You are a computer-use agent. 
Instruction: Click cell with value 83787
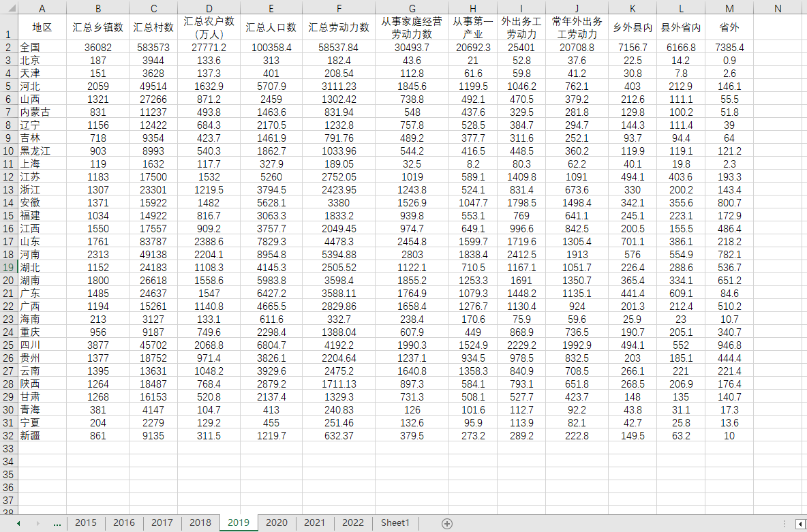(x=153, y=241)
